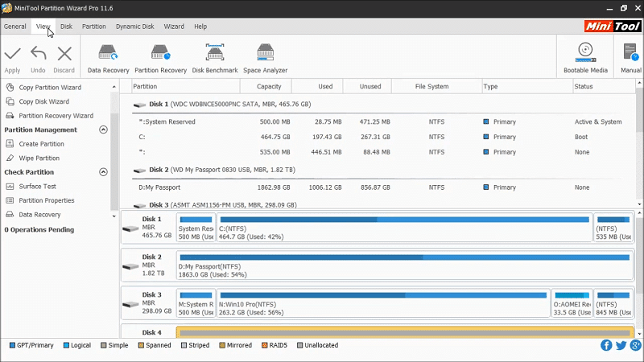Click partition list scroll down arrow
The height and width of the screenshot is (362, 644).
639,204
